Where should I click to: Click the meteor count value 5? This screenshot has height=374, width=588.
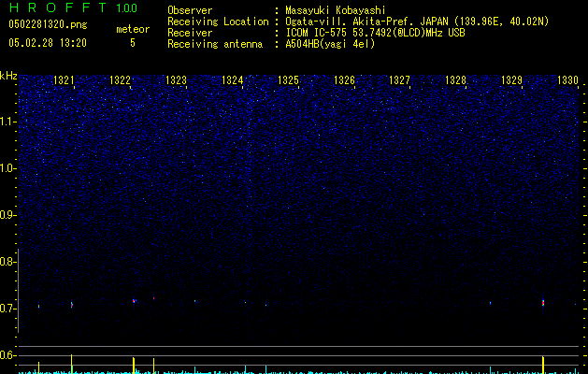tap(133, 43)
